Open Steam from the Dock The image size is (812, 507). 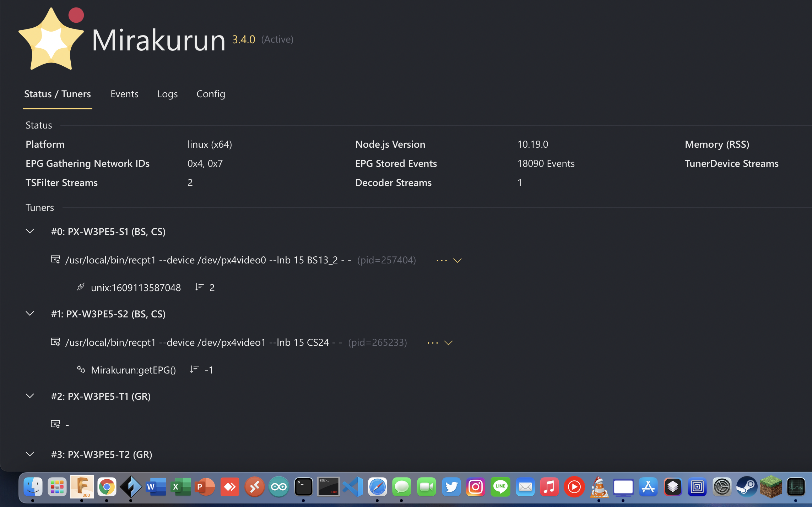(x=747, y=487)
